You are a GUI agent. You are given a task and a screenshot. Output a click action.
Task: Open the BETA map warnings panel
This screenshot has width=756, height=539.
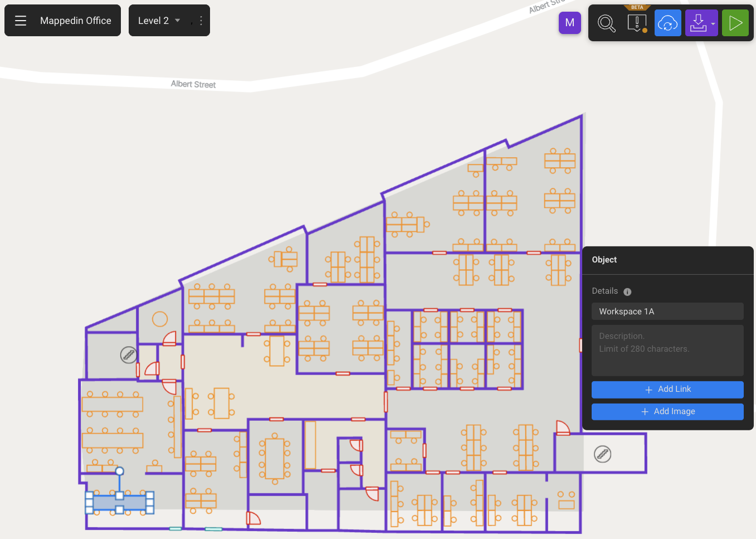(x=637, y=23)
